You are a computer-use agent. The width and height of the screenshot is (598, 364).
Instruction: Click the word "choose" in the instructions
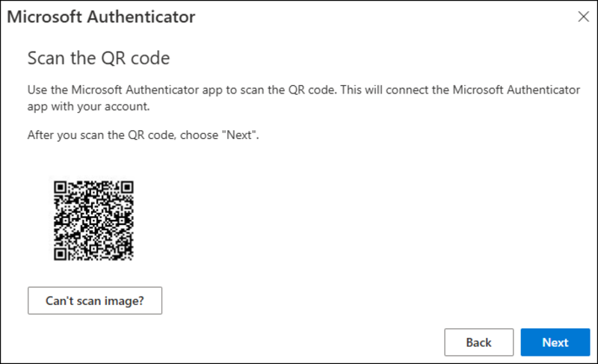(197, 137)
